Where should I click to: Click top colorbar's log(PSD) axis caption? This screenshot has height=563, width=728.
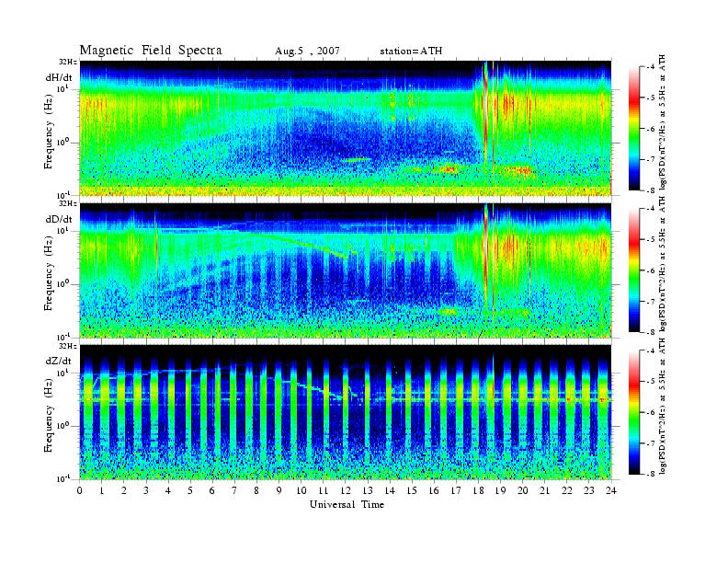point(663,121)
